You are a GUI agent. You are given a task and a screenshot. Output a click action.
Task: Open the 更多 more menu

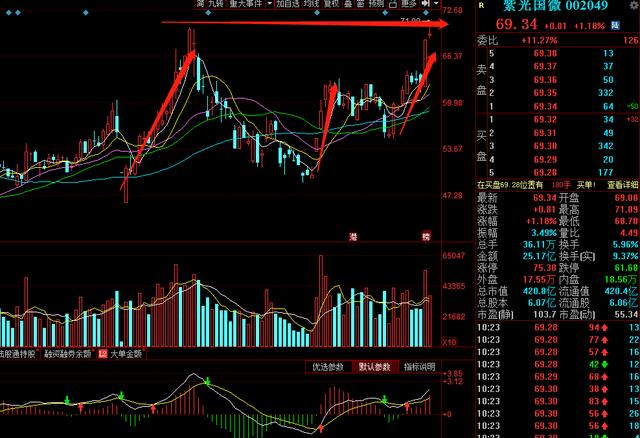coord(408,4)
